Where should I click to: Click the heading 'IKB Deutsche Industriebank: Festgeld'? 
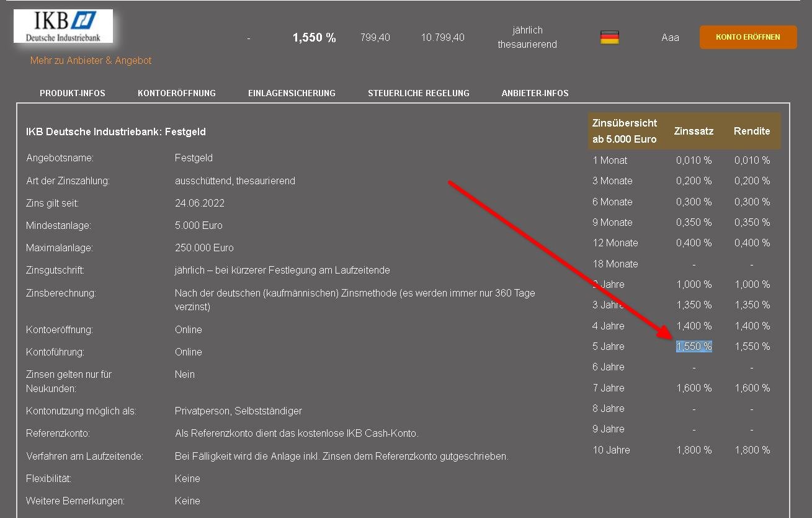[116, 132]
